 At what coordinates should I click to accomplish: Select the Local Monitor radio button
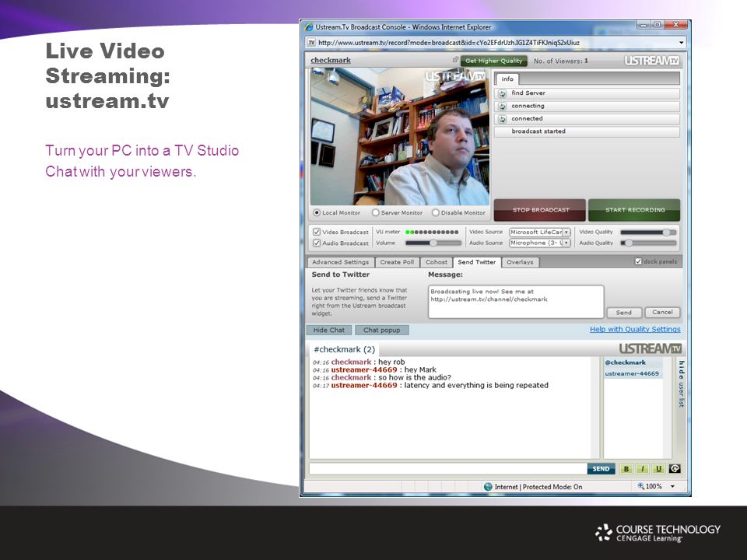[x=317, y=213]
